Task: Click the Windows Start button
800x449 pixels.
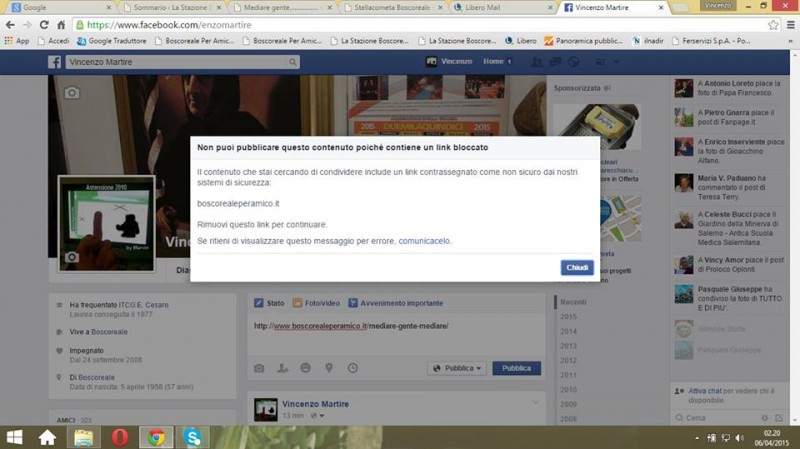Action: click(14, 437)
